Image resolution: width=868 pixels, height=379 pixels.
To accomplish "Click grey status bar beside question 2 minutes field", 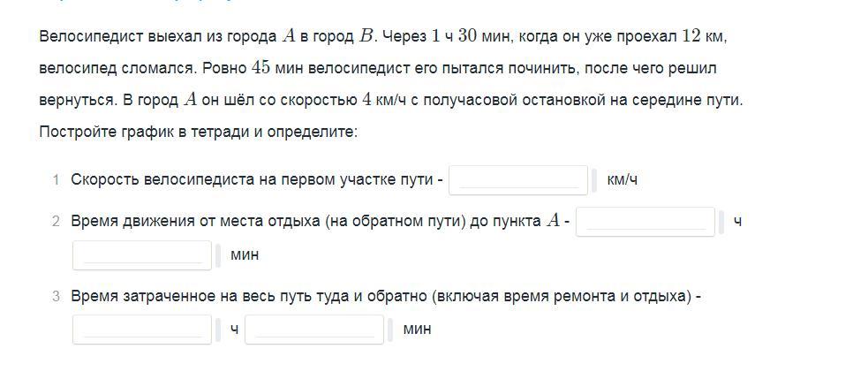I will click(x=219, y=255).
